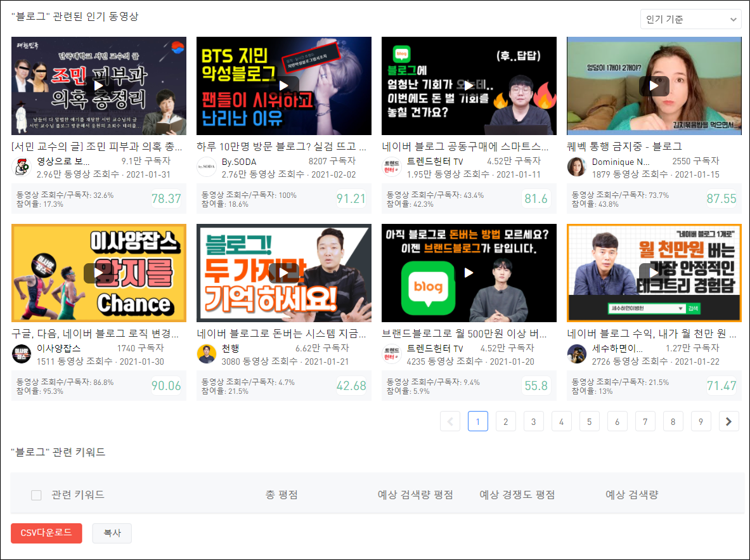Click score value 55.8
This screenshot has width=750, height=560.
point(536,386)
